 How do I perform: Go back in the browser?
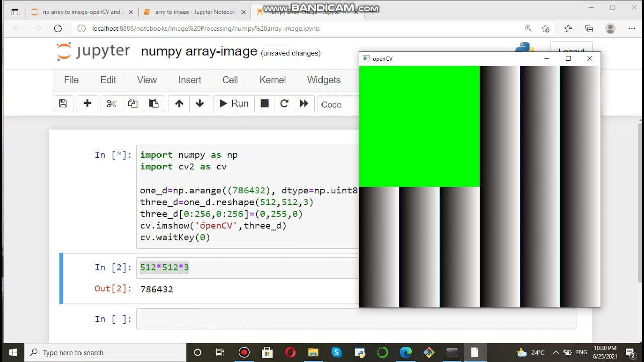17,29
